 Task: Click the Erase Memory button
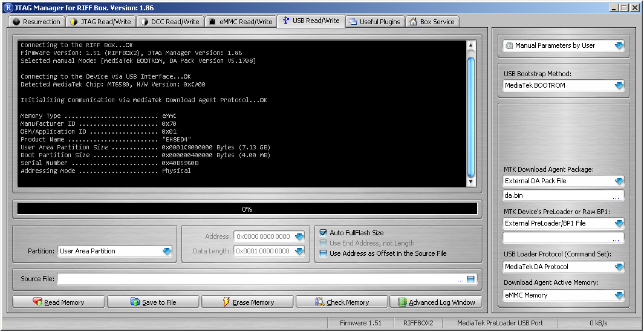coord(248,302)
